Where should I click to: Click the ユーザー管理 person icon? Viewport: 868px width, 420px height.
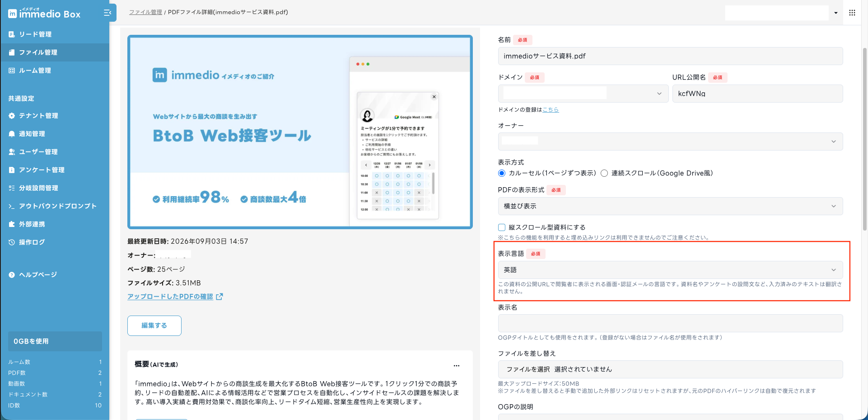click(12, 152)
